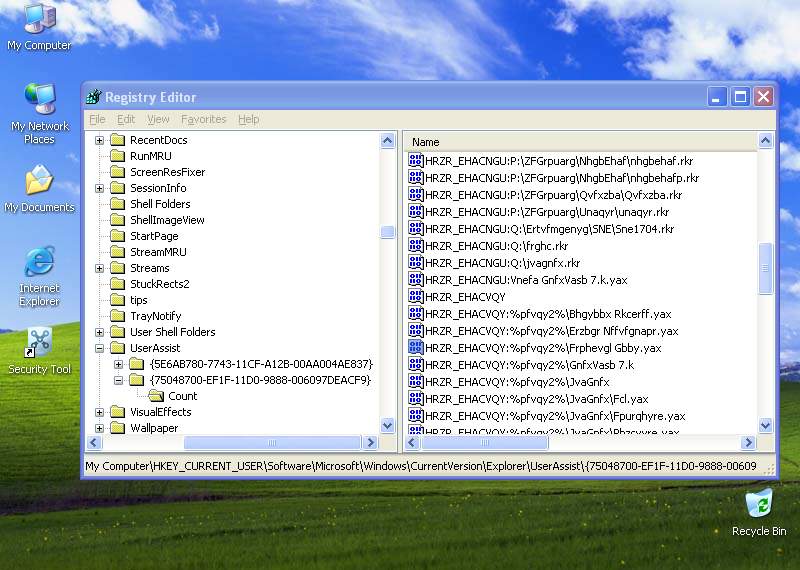Click the binary icon of jvagnfx.rkr value
Screen dimensions: 800x570
[x=416, y=262]
